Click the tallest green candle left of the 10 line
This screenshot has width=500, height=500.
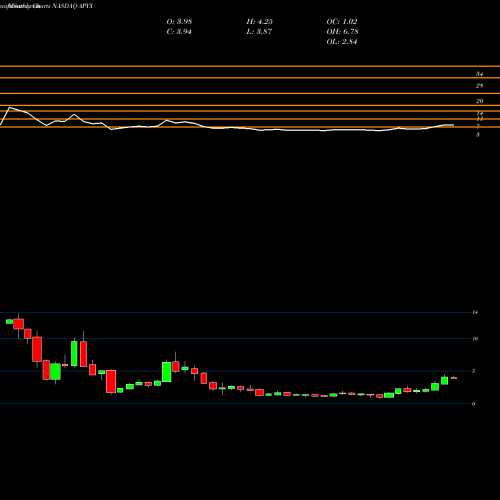point(74,353)
